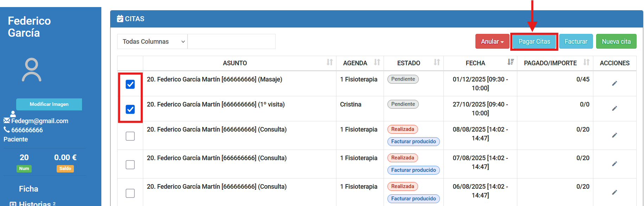Sort by the ESTADO column header
Image resolution: width=644 pixels, height=206 pixels.
point(409,63)
